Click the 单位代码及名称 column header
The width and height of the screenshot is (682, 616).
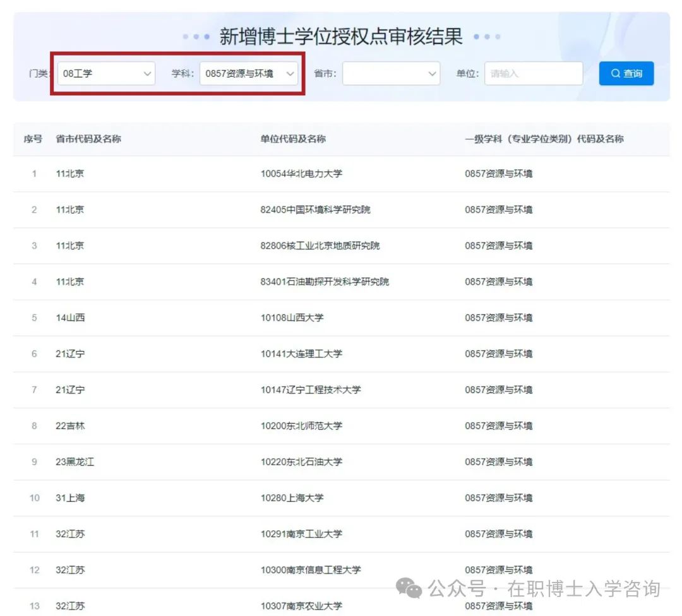tap(293, 139)
